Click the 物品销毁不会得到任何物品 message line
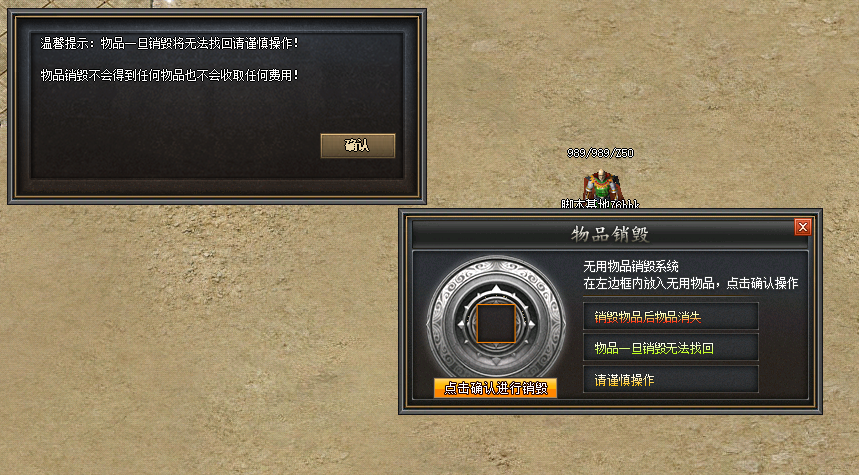The image size is (859, 475). coord(170,75)
